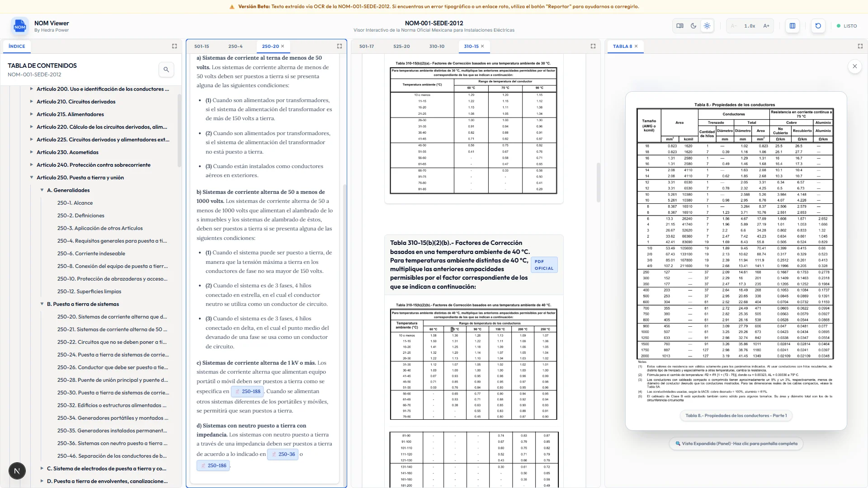The height and width of the screenshot is (488, 868).
Task: Switch to tab 525-20
Action: (x=401, y=46)
